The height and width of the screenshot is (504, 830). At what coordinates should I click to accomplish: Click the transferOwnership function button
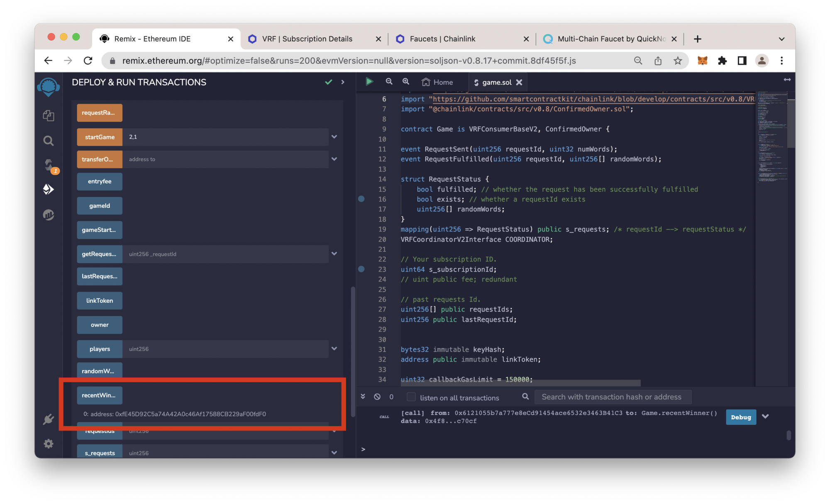100,159
